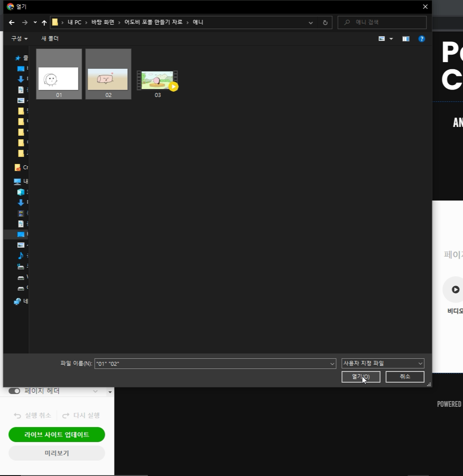Screen dimensions: 463x476
Task: Click the 애니 breadcrumb
Action: point(198,22)
